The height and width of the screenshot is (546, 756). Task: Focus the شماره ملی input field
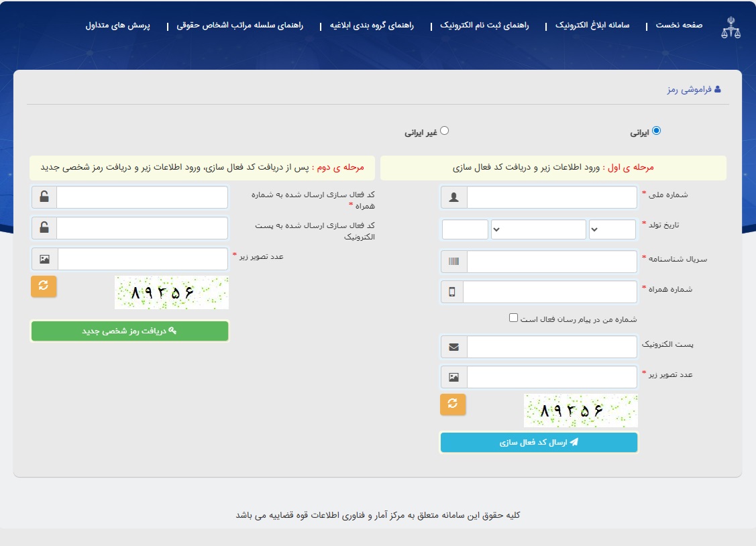(551, 197)
